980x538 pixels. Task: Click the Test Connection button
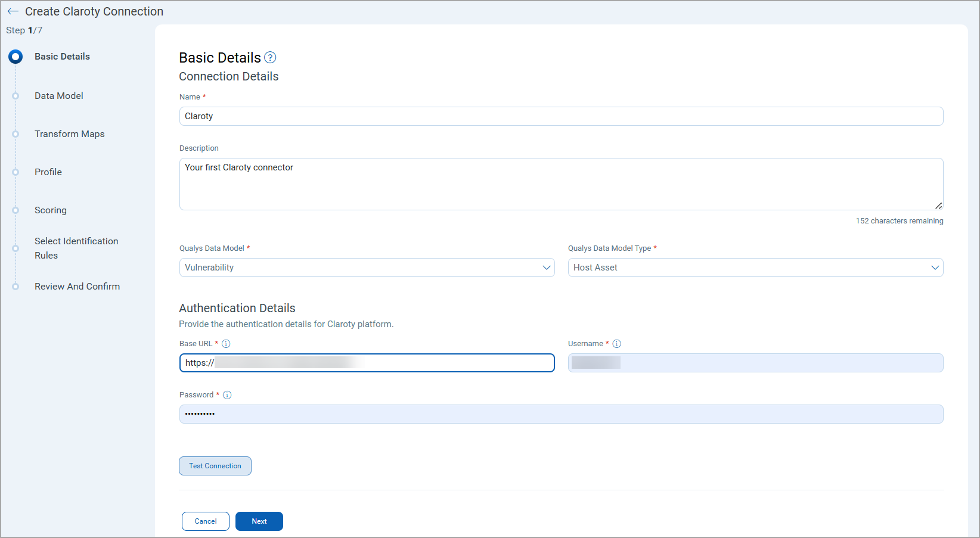coord(215,466)
